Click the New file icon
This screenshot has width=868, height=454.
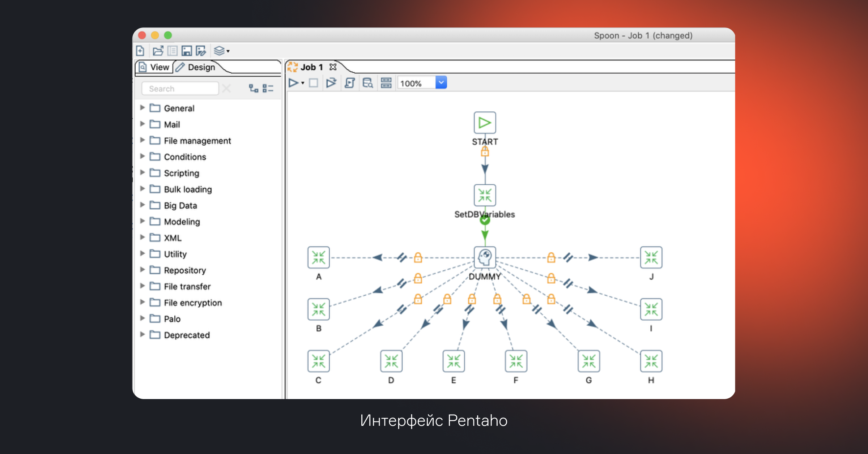(x=140, y=51)
